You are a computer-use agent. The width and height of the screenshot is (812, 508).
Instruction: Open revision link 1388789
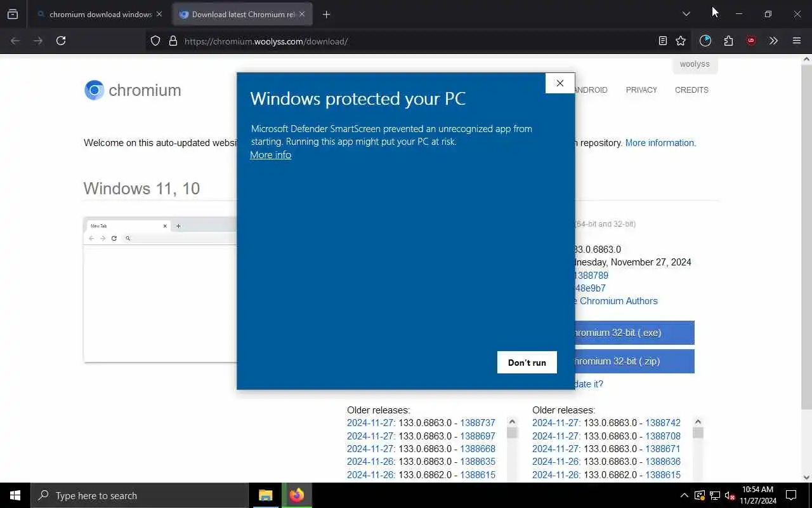[591, 276]
